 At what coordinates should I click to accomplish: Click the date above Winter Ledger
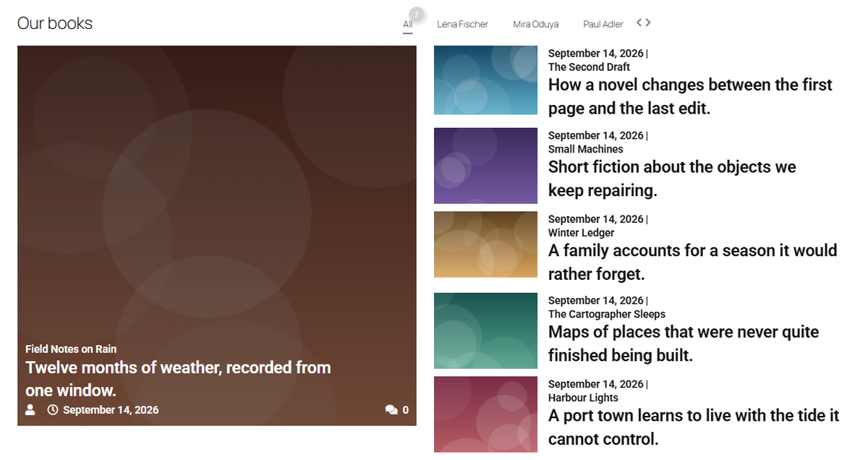(x=595, y=219)
